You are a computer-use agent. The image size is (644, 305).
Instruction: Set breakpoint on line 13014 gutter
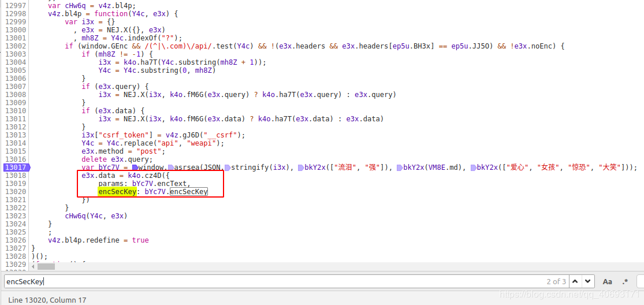(15, 143)
